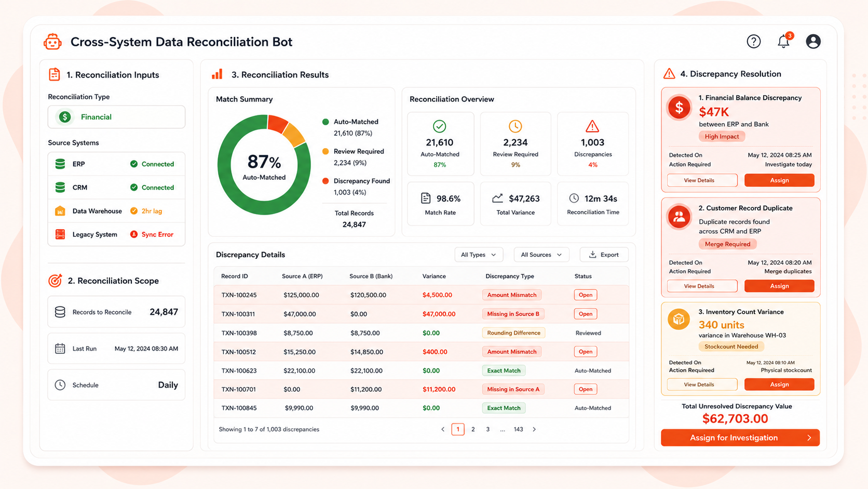
Task: Click the Match Rate document icon
Action: pyautogui.click(x=426, y=198)
